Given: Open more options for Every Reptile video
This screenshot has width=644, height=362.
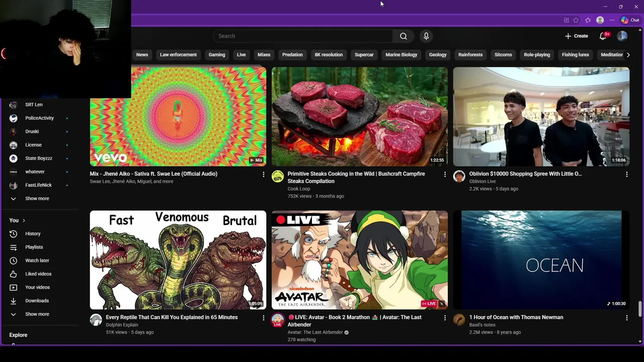Looking at the screenshot, I should [263, 318].
